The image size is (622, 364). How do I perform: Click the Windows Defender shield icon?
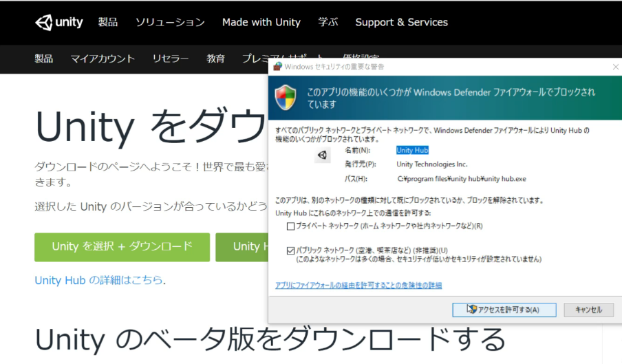(286, 97)
